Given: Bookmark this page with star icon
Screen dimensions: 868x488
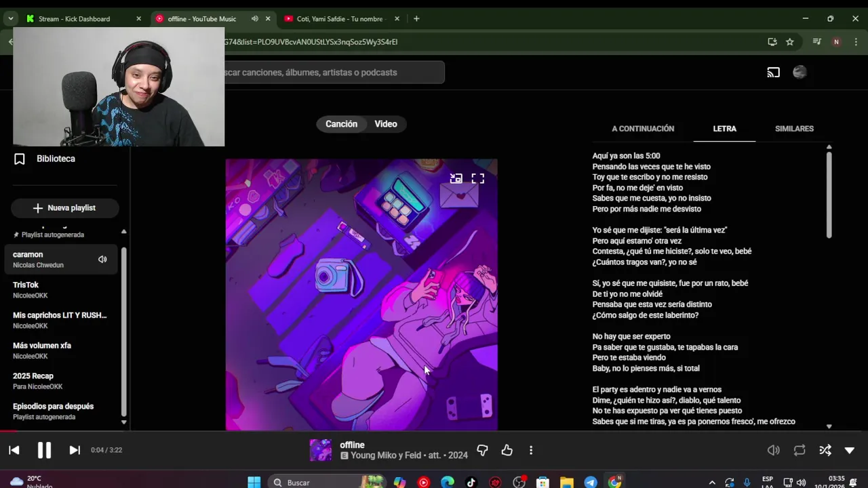Looking at the screenshot, I should click(x=790, y=42).
